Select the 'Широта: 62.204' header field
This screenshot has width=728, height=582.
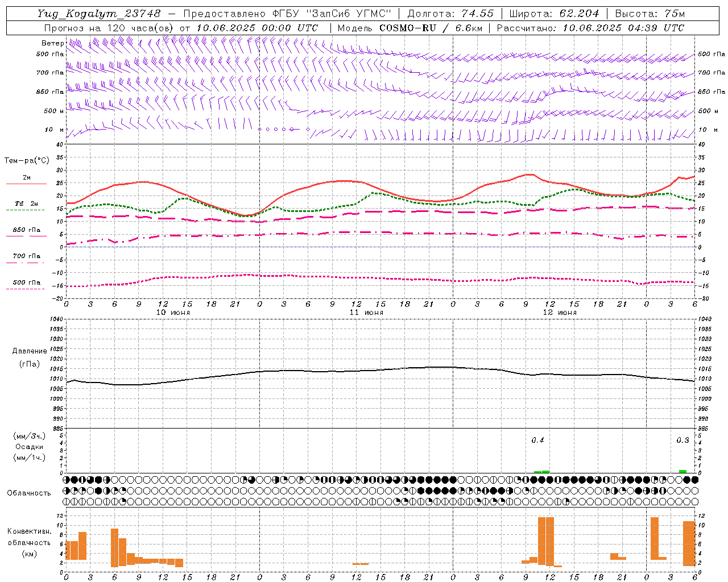point(554,13)
